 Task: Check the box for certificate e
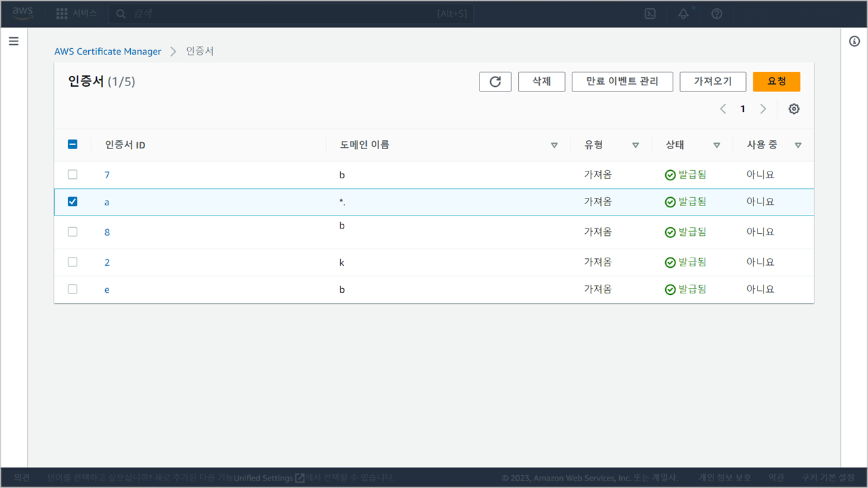[73, 289]
